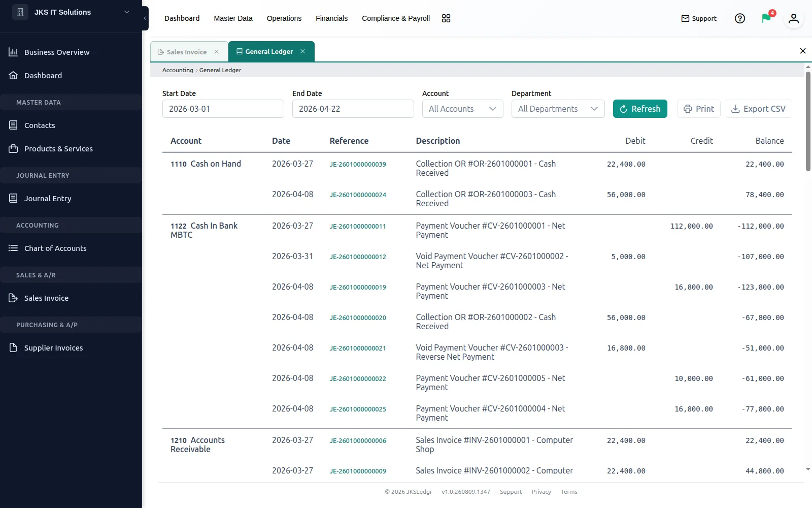Open journal entry JE-2601000000024

click(358, 195)
